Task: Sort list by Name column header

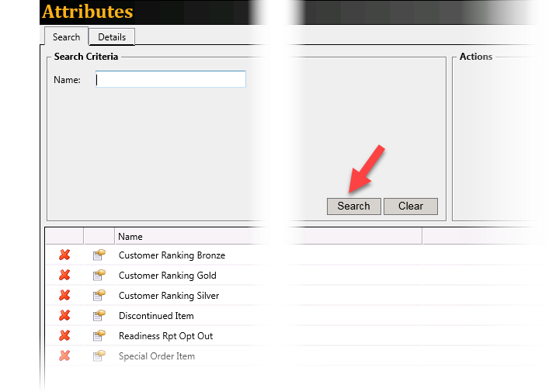Action: 130,236
